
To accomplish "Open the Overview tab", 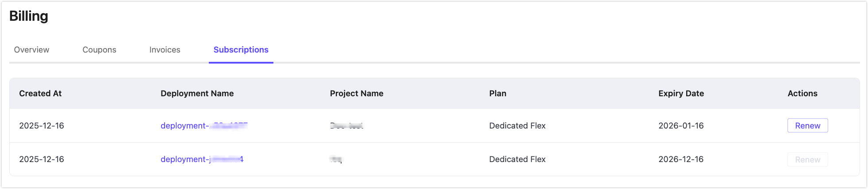I will tap(31, 50).
